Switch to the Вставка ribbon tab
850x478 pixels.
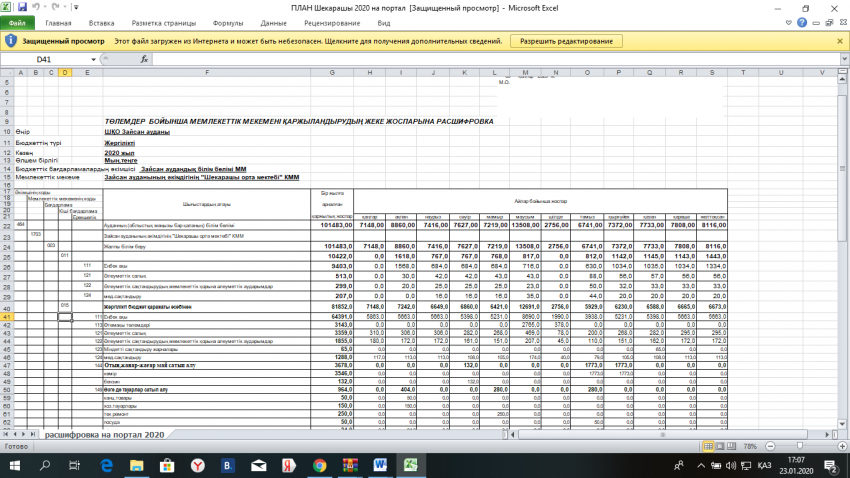(101, 23)
